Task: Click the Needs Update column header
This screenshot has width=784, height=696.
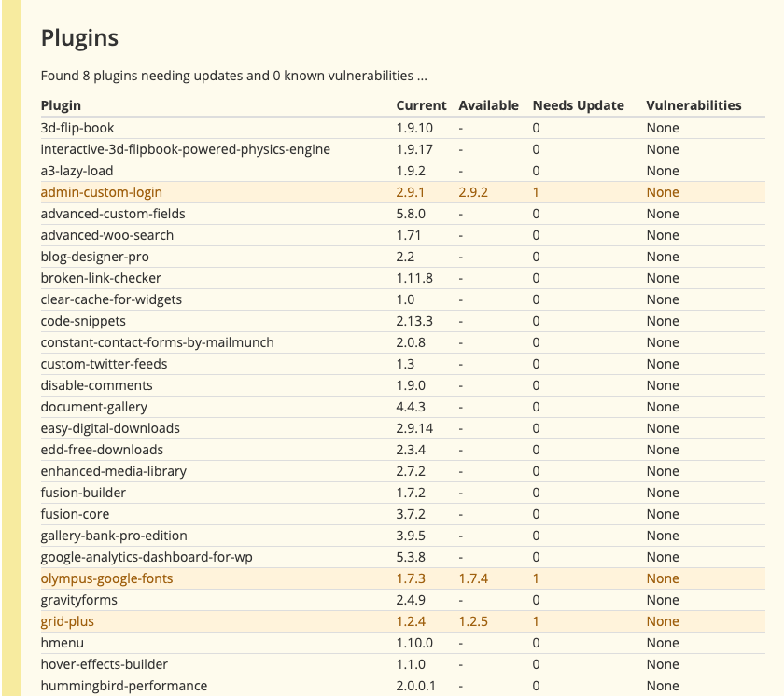Action: [x=578, y=105]
